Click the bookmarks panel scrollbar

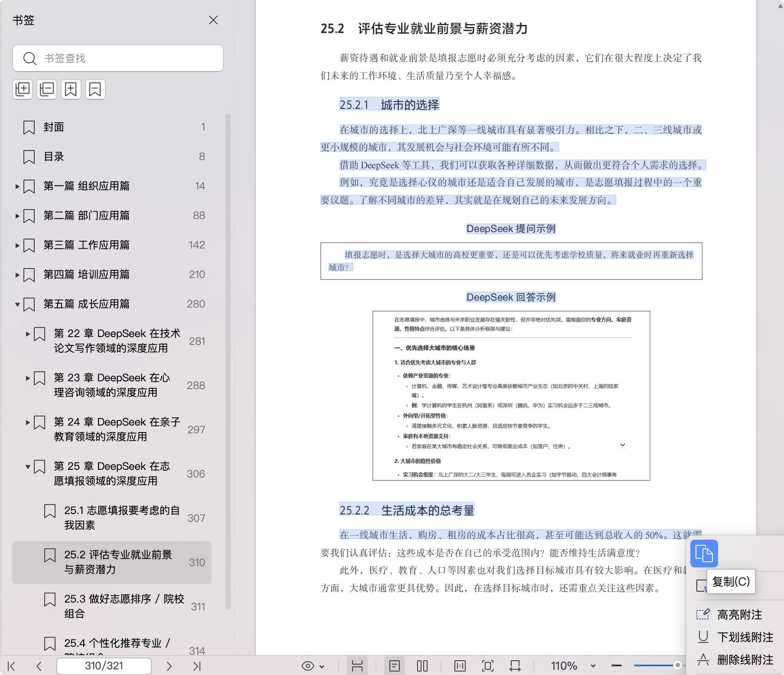pos(228,362)
